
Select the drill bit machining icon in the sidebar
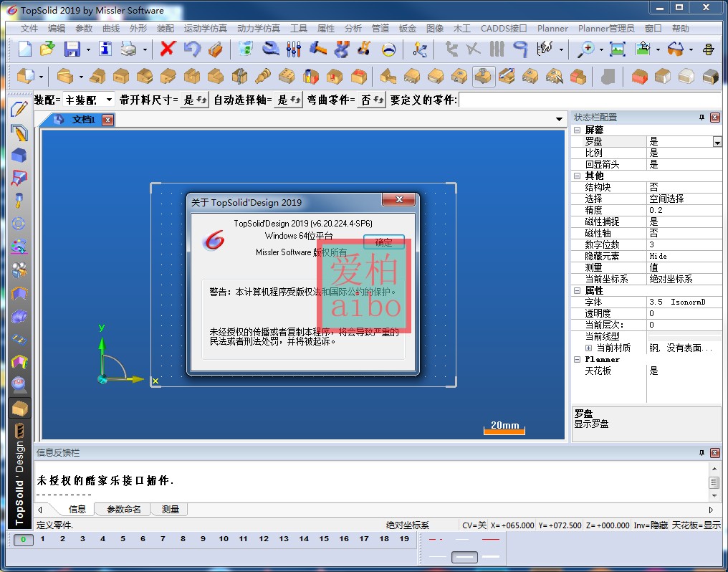(19, 200)
